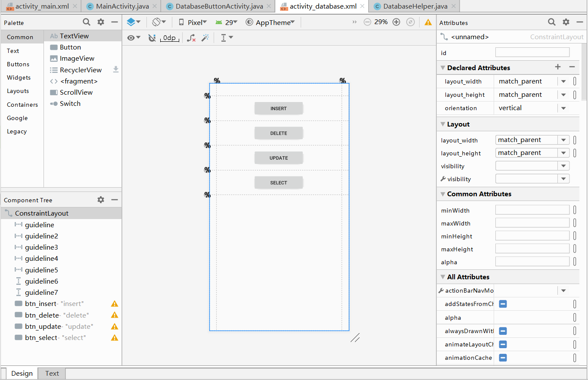This screenshot has width=588, height=380.
Task: Minimize the Attributes panel
Action: pyautogui.click(x=579, y=22)
